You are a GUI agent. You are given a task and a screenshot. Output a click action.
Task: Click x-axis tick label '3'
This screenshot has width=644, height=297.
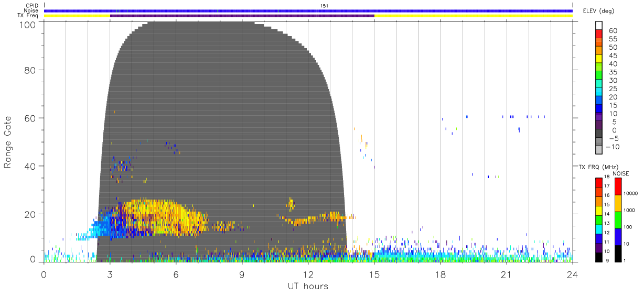click(x=110, y=274)
